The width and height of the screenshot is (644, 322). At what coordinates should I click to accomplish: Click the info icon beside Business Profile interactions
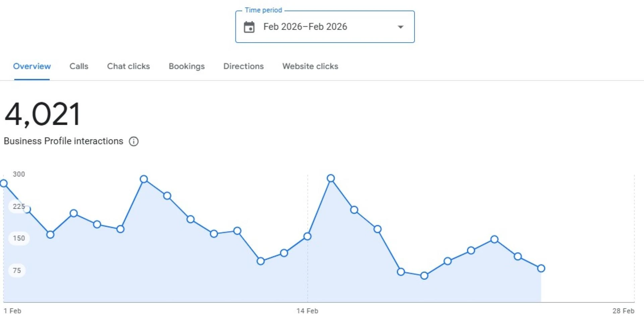(x=133, y=141)
